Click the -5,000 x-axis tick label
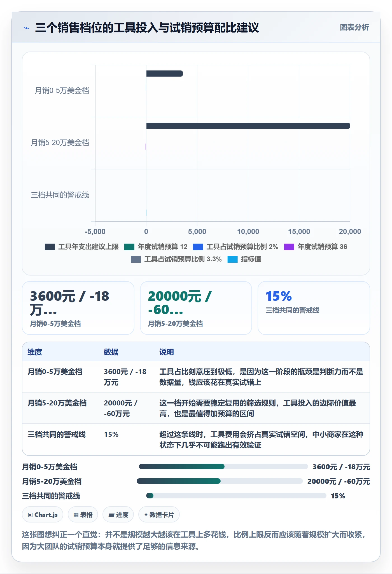This screenshot has width=392, height=574. [95, 232]
